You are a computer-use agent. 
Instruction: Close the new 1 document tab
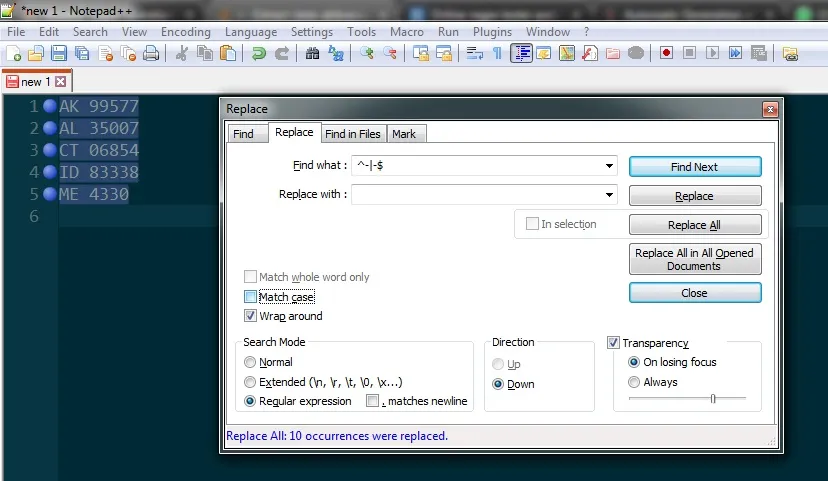[61, 81]
